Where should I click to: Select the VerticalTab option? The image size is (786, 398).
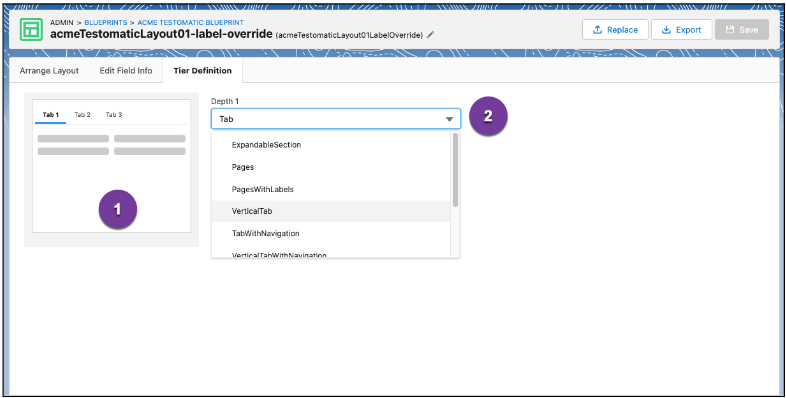[331, 211]
